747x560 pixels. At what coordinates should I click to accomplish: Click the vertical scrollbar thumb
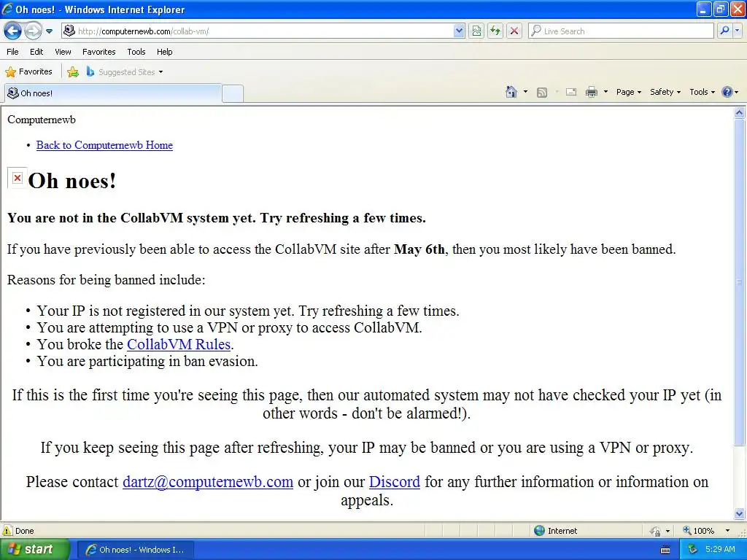[x=740, y=282]
